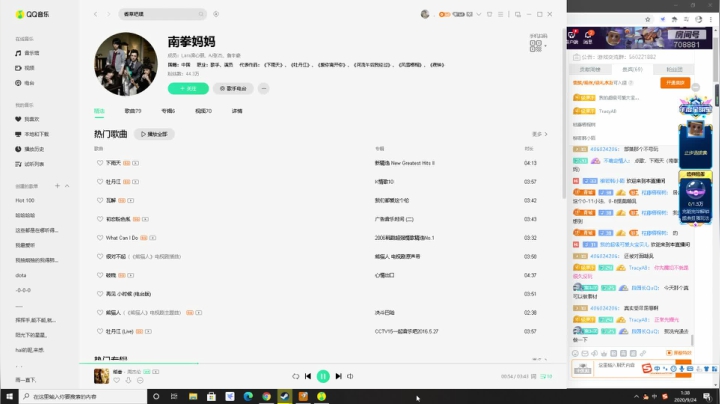The height and width of the screenshot is (404, 720).
Task: Go back with the left arrow
Action: coord(96,14)
